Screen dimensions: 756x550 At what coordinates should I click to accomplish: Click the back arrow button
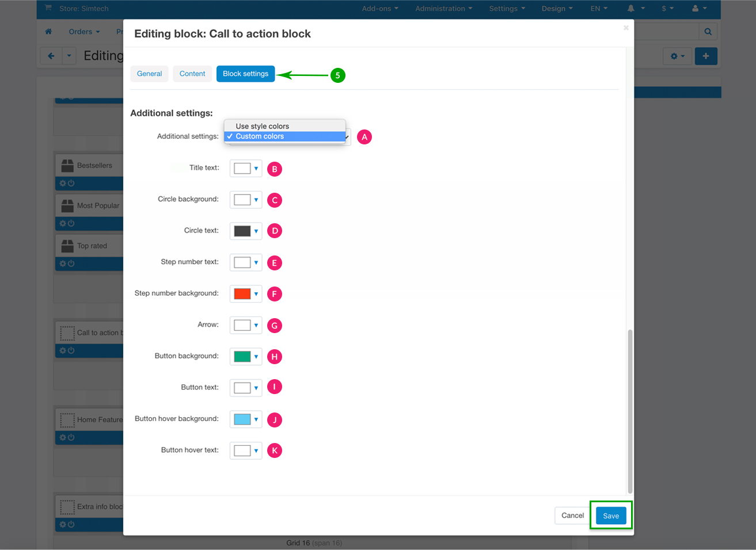[51, 56]
